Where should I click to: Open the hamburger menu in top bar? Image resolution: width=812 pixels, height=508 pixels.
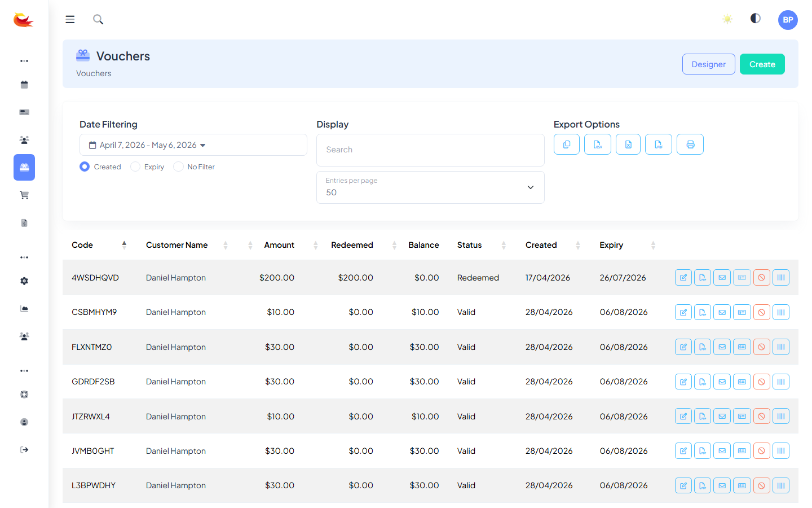point(70,19)
